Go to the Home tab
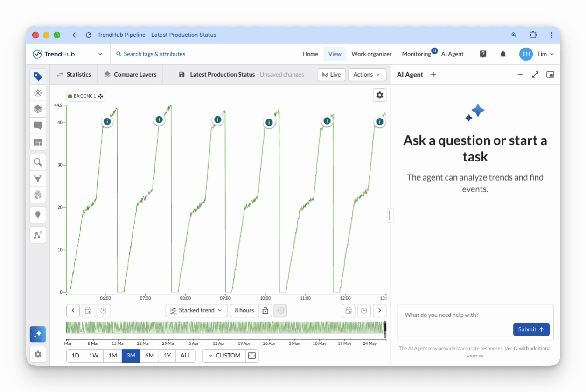 click(x=310, y=54)
